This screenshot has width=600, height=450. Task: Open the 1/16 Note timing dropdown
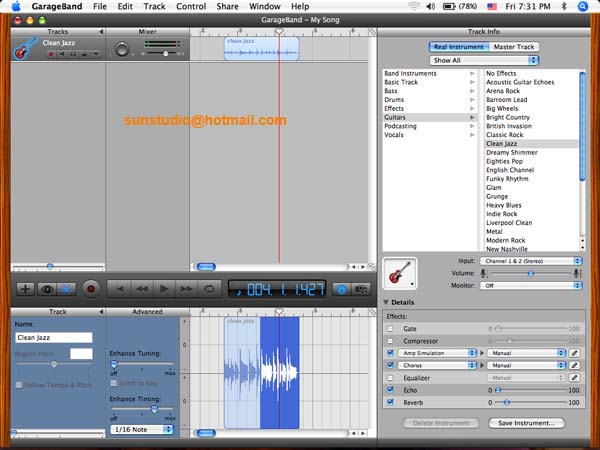pos(142,430)
